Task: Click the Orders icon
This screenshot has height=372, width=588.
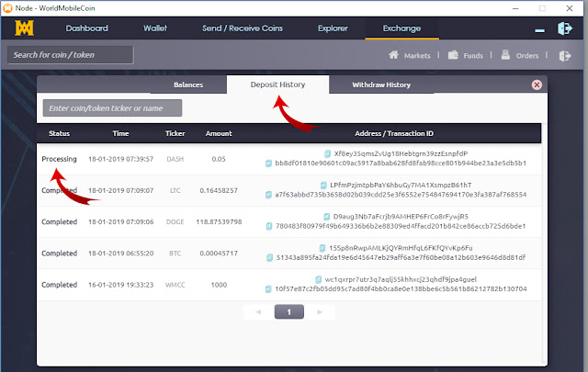Action: coord(505,55)
